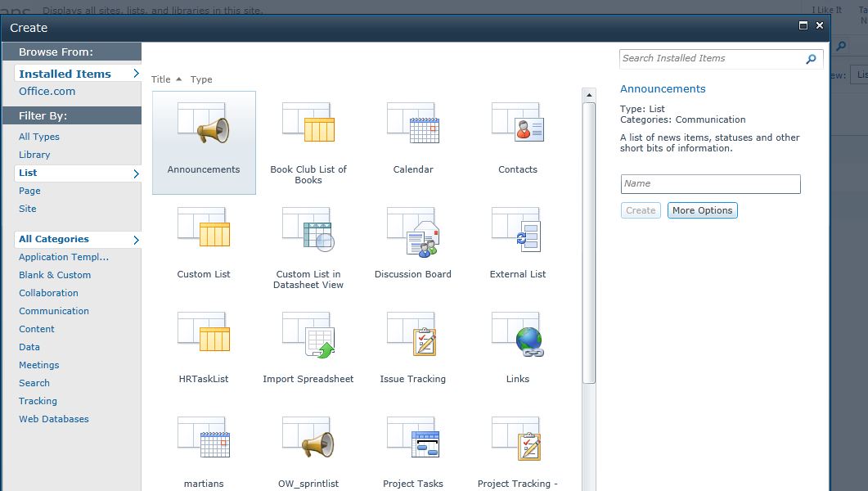Filter by Library type
Viewport: 868px width, 491px height.
34,155
